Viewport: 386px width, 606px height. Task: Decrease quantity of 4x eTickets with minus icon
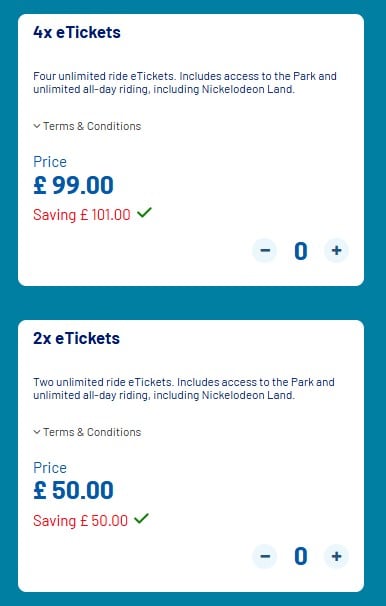pos(265,250)
